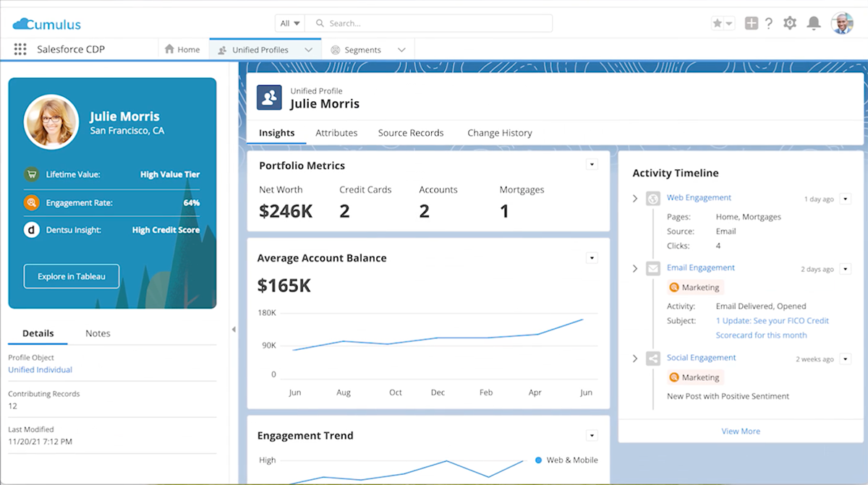Viewport: 868px width, 485px height.
Task: Expand the Email Engagement timeline entry
Action: [x=635, y=268]
